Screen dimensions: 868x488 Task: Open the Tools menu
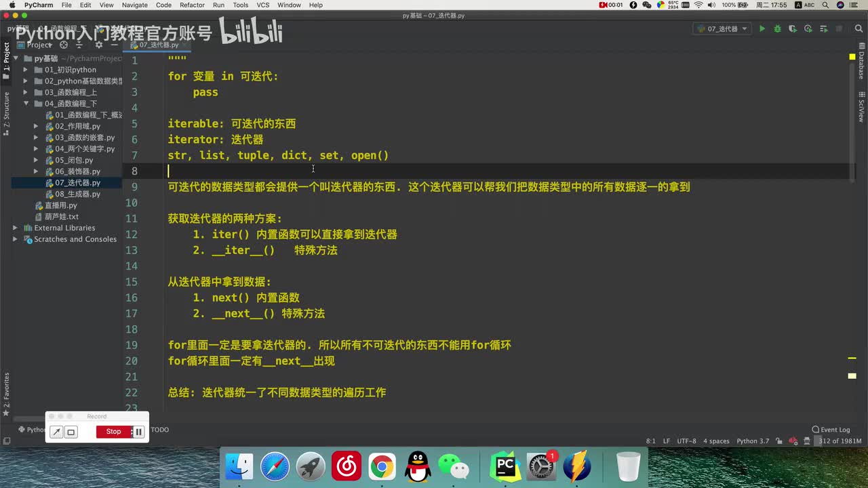click(241, 5)
